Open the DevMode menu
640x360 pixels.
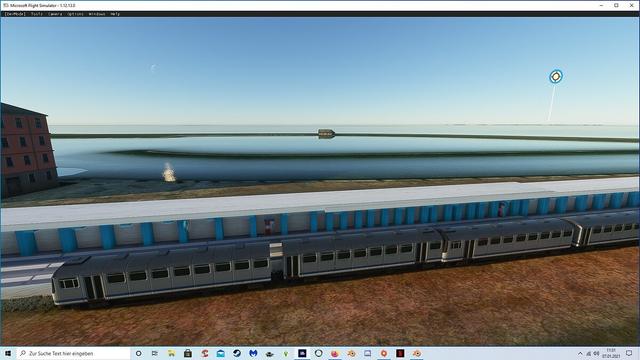pos(15,14)
